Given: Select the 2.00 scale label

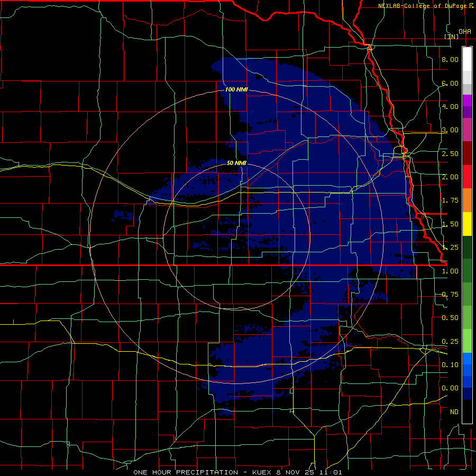Looking at the screenshot, I should 450,177.
